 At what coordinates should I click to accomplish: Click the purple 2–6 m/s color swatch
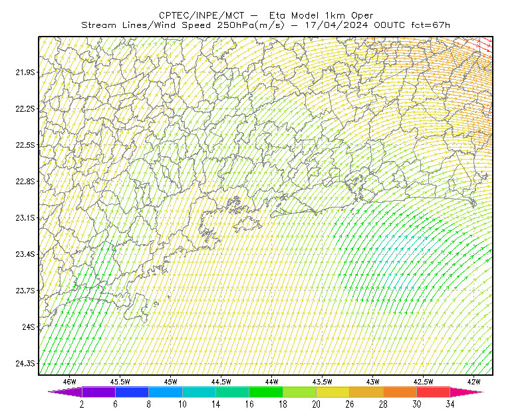tap(98, 392)
